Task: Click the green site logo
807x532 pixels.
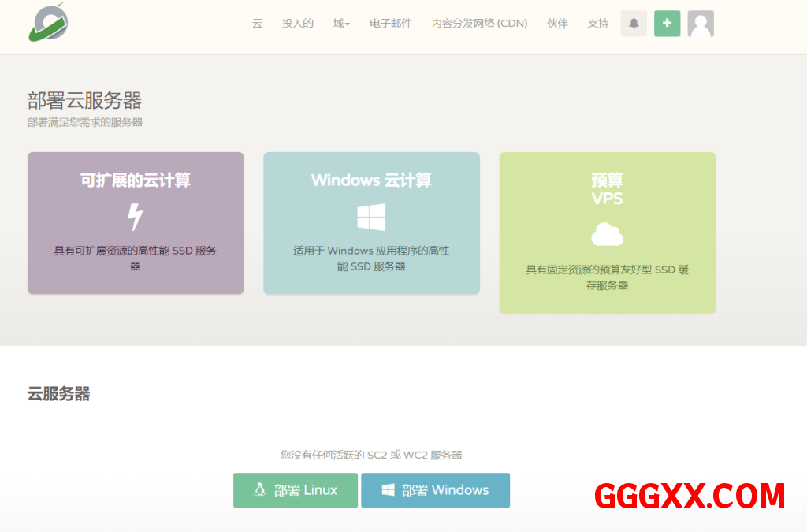Action: coord(48,22)
